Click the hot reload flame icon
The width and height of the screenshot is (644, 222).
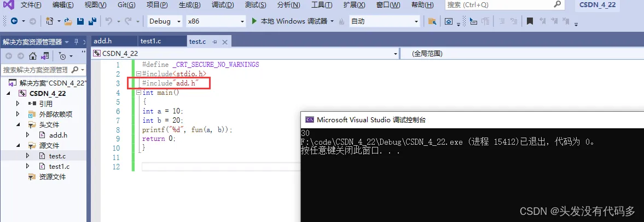(x=341, y=21)
